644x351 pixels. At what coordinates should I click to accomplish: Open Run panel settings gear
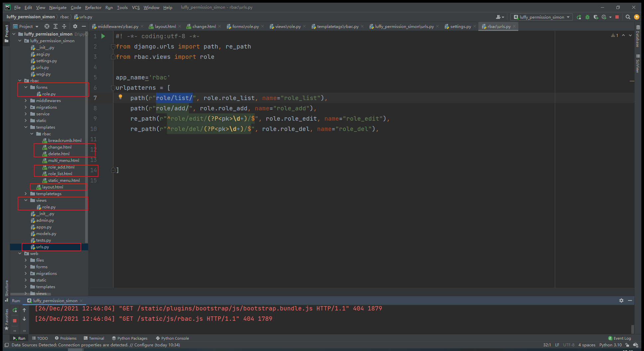[621, 300]
